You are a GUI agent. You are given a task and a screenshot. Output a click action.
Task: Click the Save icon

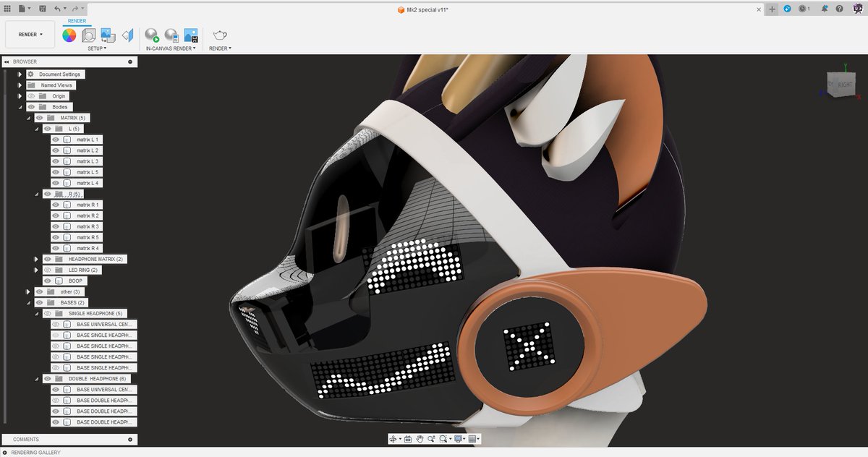click(42, 9)
